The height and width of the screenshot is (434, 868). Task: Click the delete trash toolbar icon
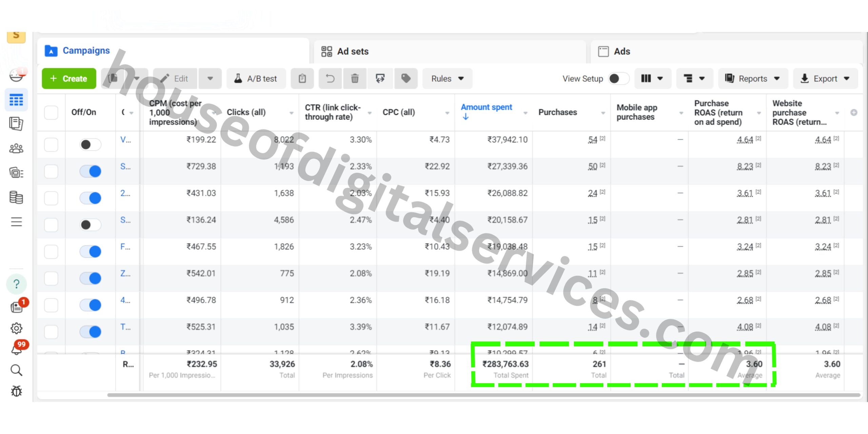pos(355,79)
